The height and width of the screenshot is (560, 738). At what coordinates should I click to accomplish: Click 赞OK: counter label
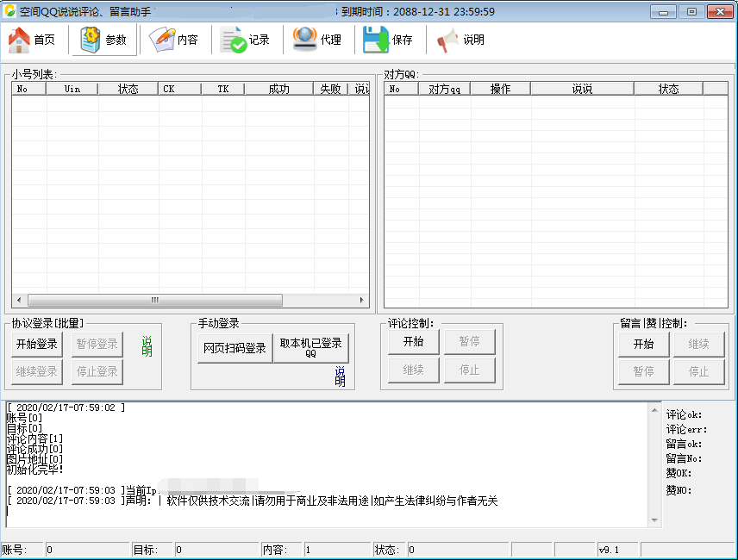(679, 473)
